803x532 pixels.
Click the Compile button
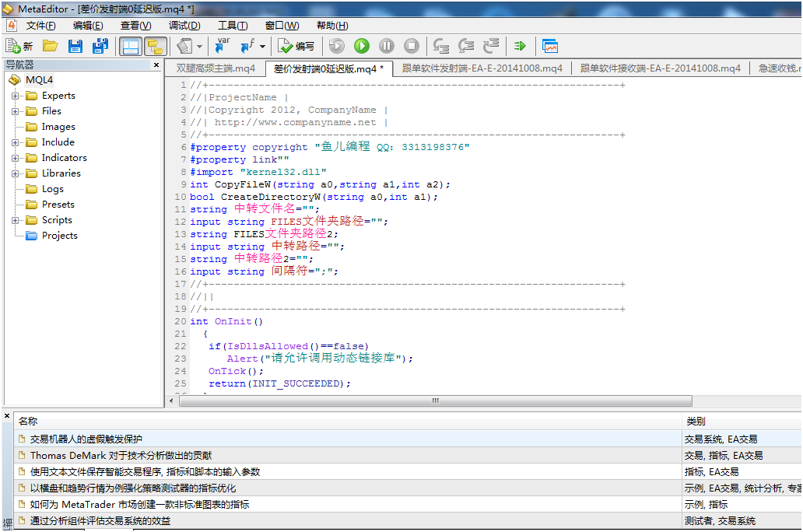coord(296,46)
